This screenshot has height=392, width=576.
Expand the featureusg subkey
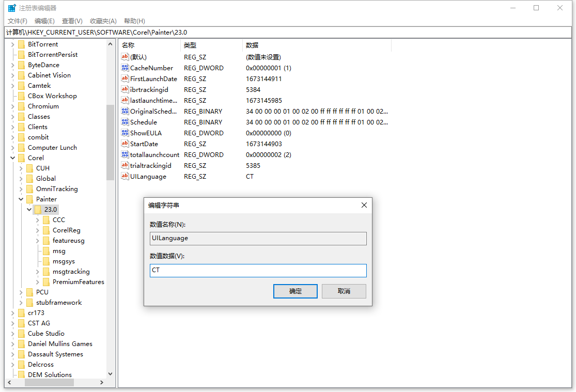pos(38,241)
